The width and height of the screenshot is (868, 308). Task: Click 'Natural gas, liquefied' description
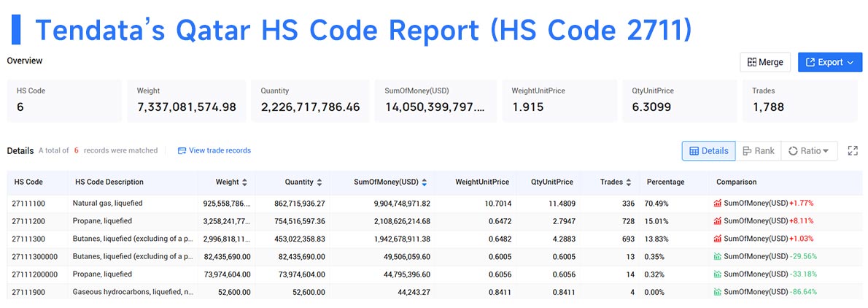[107, 204]
